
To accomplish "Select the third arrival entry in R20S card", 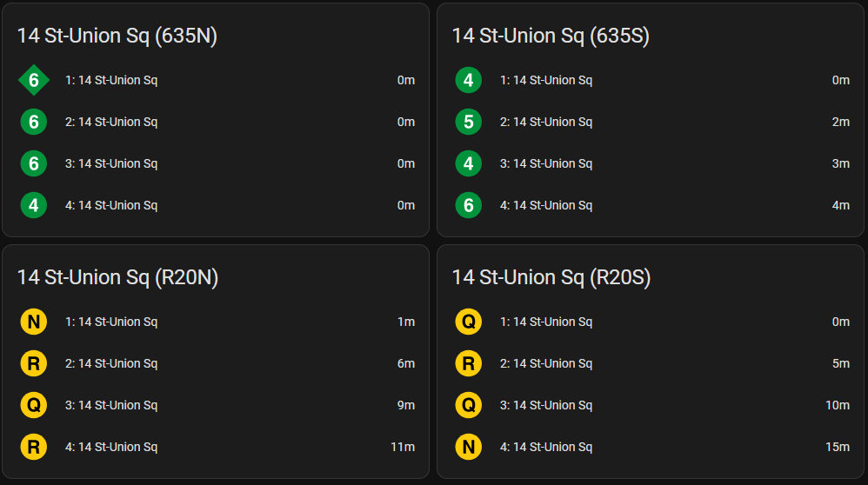I will click(x=651, y=405).
